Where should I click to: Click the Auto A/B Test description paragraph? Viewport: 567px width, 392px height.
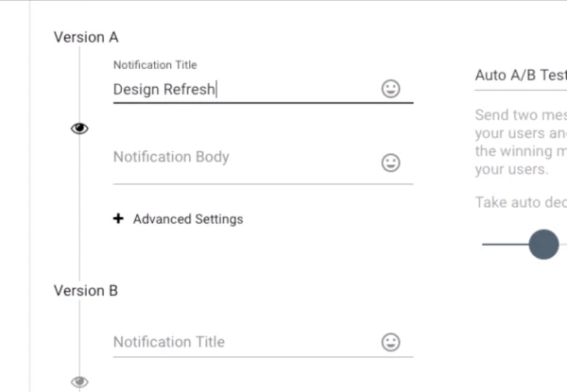point(520,142)
